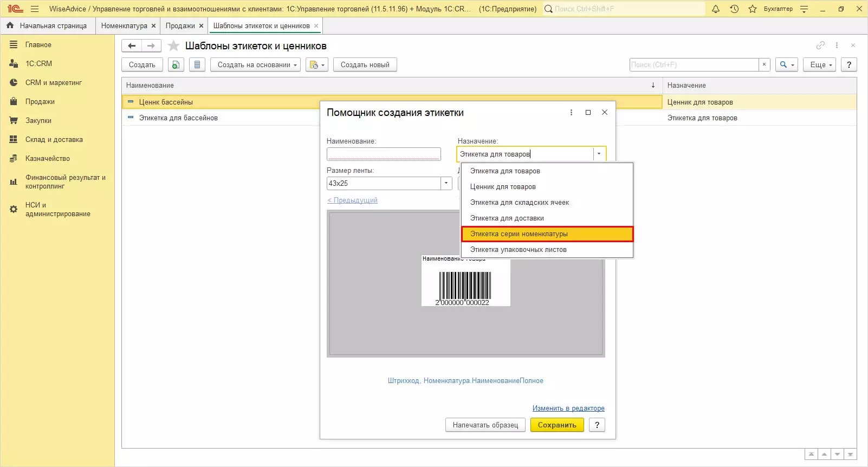Move down one record arrow

pyautogui.click(x=837, y=454)
